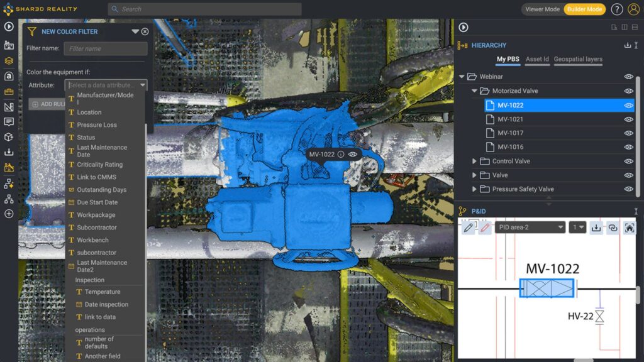
Task: Collapse the Motorized Valve folder
Action: point(475,91)
